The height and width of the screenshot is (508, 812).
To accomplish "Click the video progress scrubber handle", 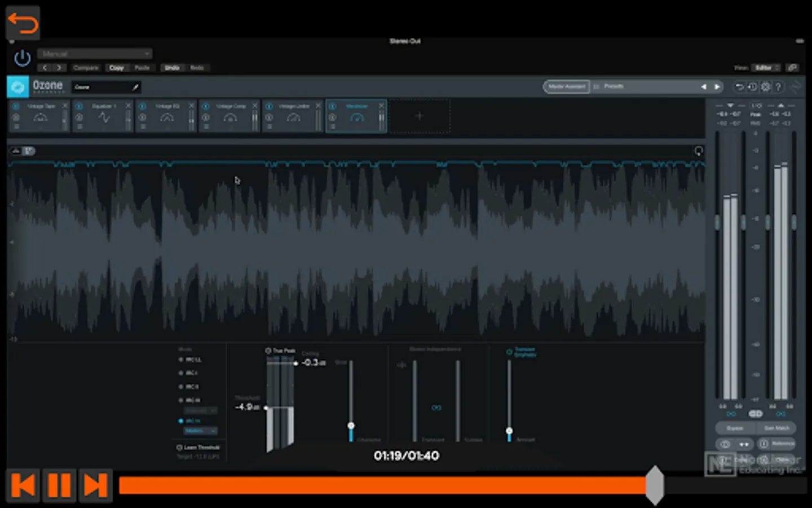I will (655, 485).
